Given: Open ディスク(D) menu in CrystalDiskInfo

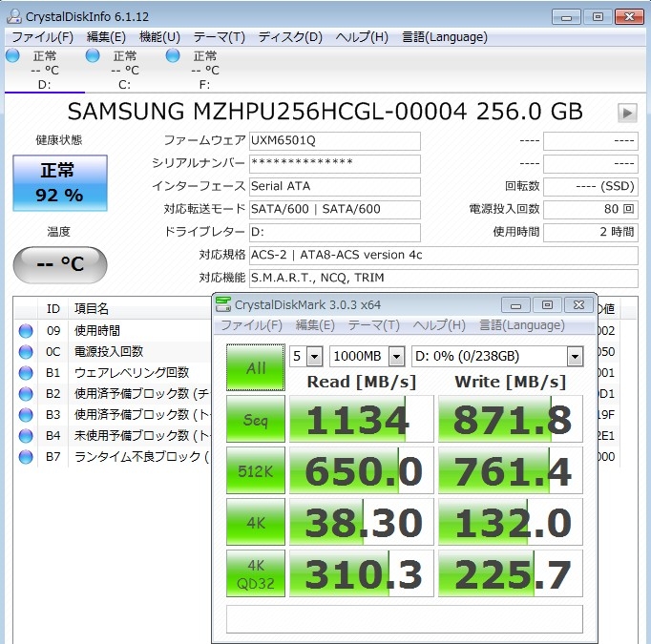Looking at the screenshot, I should [x=290, y=37].
